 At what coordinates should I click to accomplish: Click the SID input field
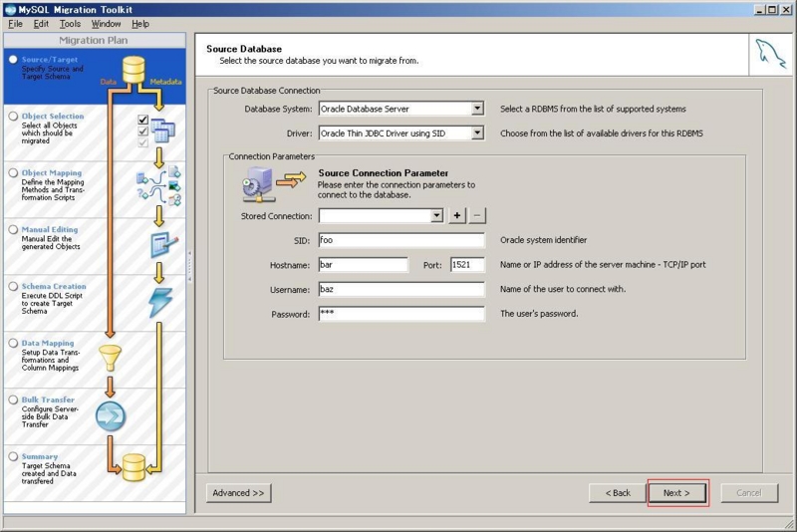point(401,240)
